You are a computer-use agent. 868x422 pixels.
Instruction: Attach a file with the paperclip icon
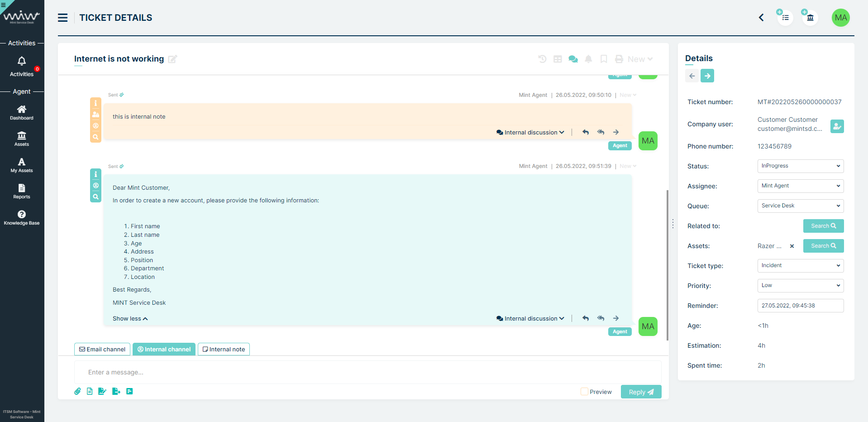(77, 391)
